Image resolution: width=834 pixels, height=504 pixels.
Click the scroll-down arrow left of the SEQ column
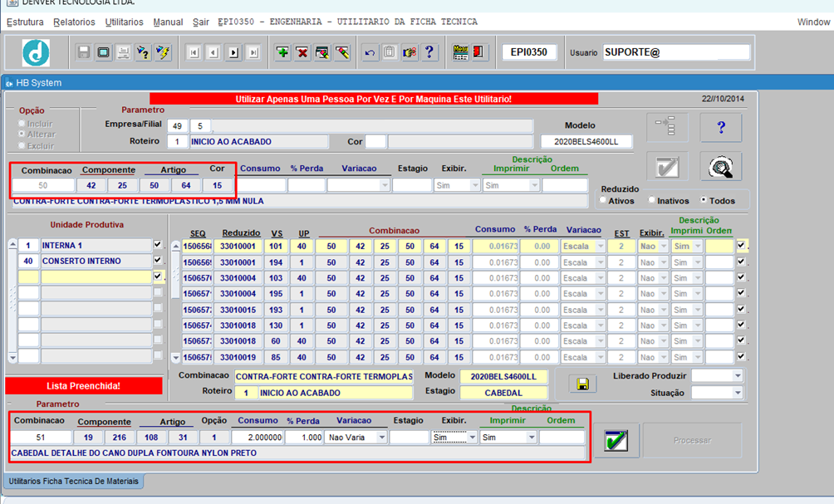coord(175,358)
